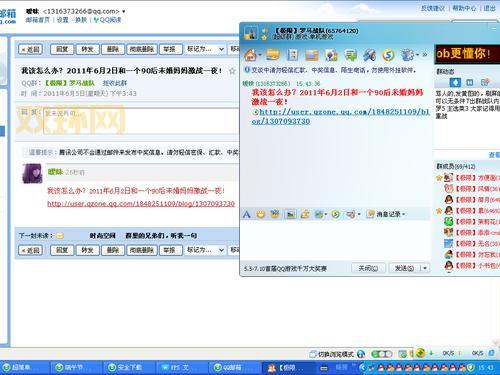Open the home icon in QQ group toolbar
The width and height of the screenshot is (500, 375).
pyautogui.click(x=250, y=55)
